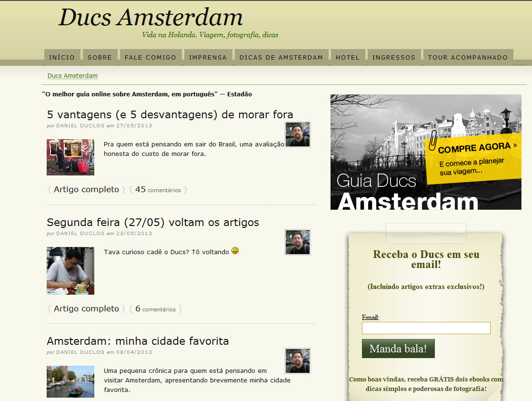The height and width of the screenshot is (401, 532).
Task: Open DICAS DE AMSTERDAM tab
Action: pos(281,57)
